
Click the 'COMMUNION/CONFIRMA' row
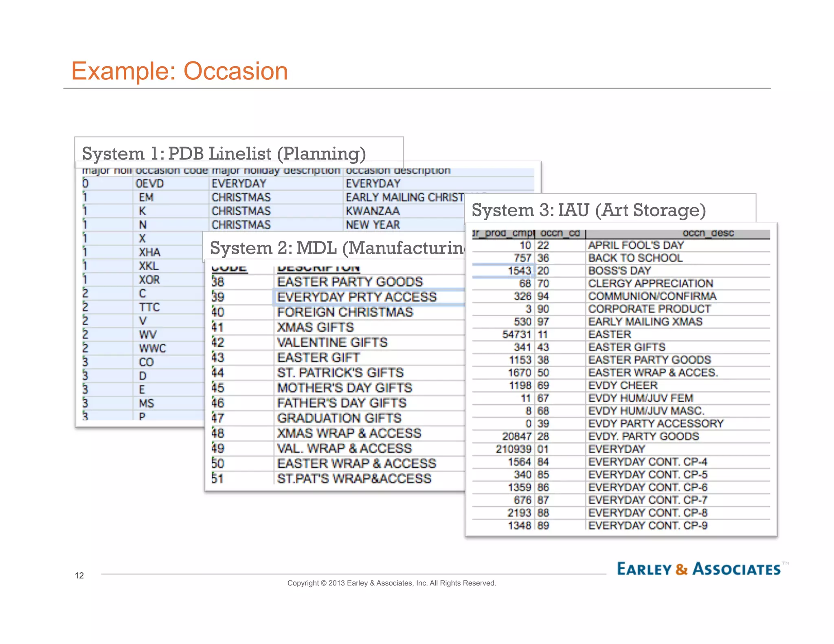click(621, 296)
